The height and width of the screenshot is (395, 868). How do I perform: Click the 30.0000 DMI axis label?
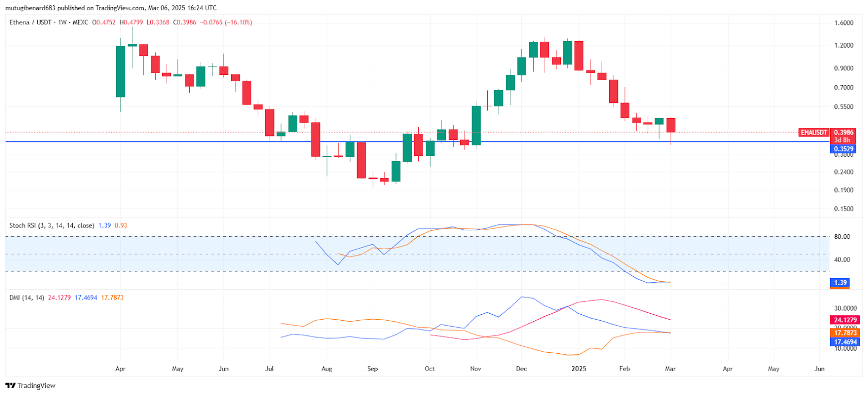click(x=845, y=308)
